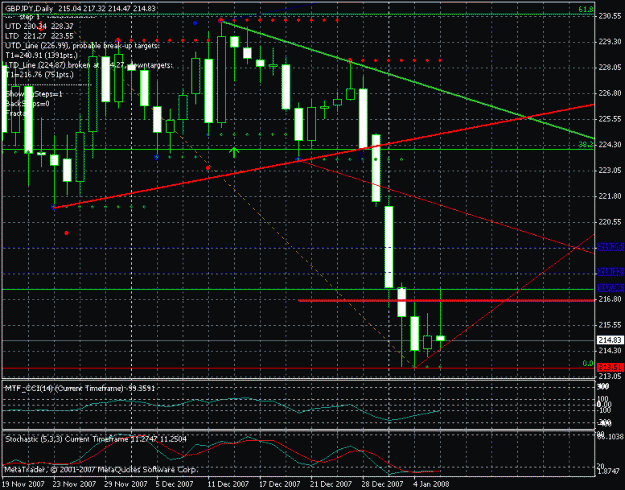Click the 'UTD_Line (226.99)' break-up targets text
The height and width of the screenshot is (490, 625).
pyautogui.click(x=83, y=46)
